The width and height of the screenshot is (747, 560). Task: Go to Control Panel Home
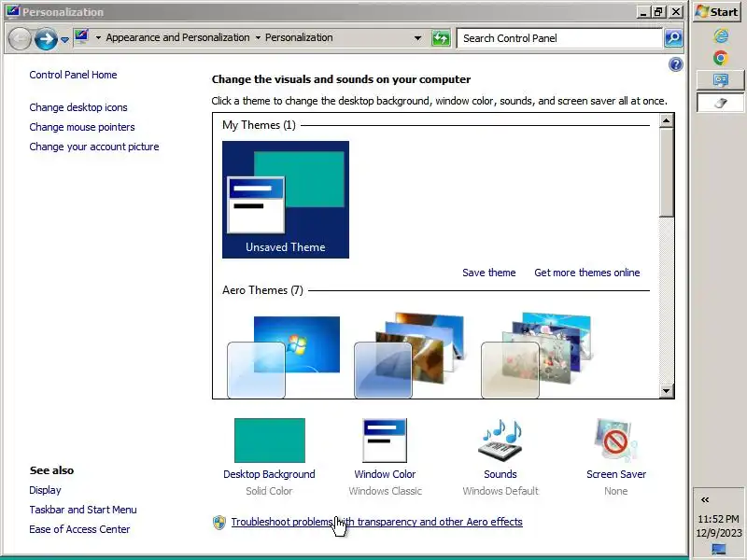coord(73,75)
